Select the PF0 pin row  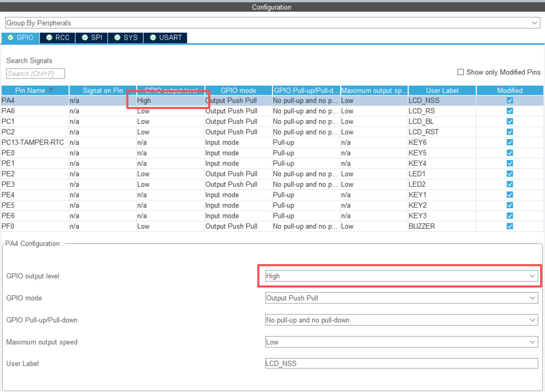point(272,226)
